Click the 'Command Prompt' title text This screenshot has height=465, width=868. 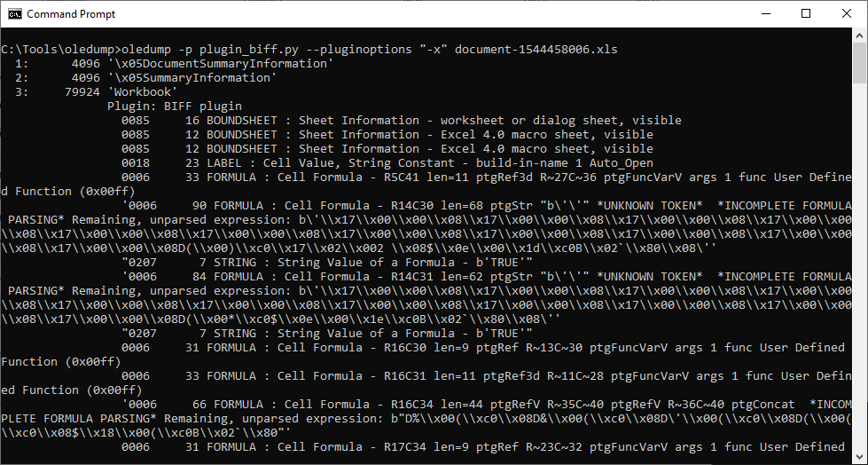click(71, 14)
